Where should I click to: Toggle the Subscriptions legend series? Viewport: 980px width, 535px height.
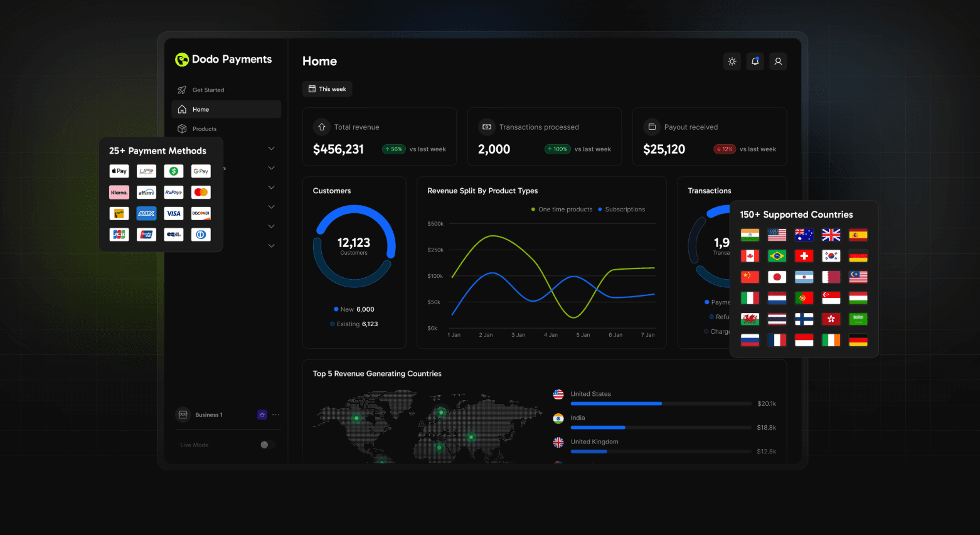click(622, 209)
